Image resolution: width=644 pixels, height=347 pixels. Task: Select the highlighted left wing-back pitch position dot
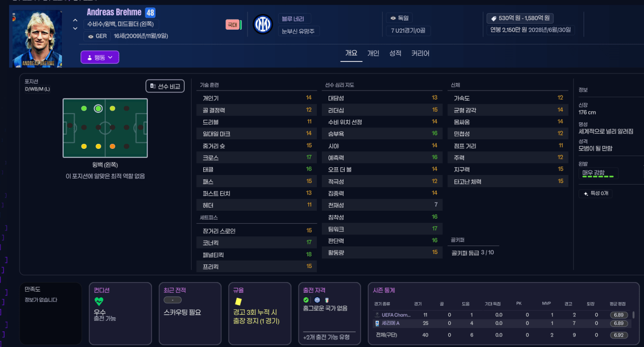[98, 108]
